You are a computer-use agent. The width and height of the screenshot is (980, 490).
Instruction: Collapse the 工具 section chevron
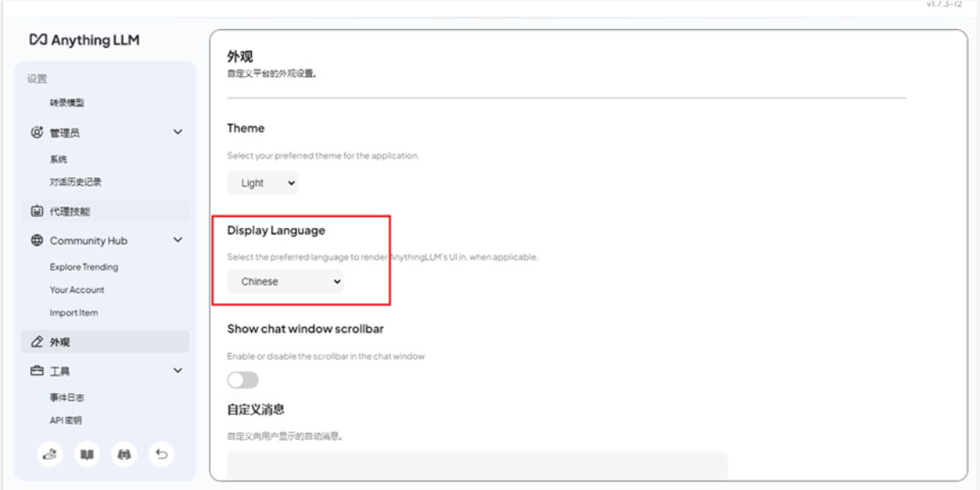click(x=177, y=371)
